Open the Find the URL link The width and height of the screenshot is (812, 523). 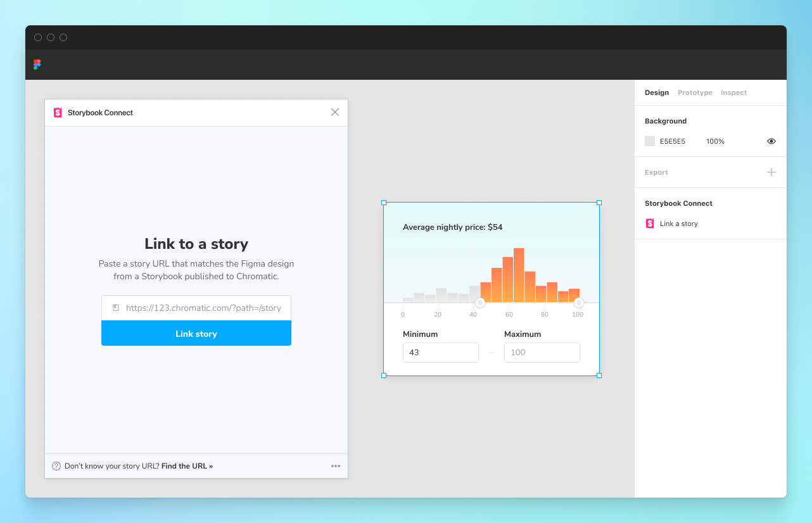pos(187,466)
